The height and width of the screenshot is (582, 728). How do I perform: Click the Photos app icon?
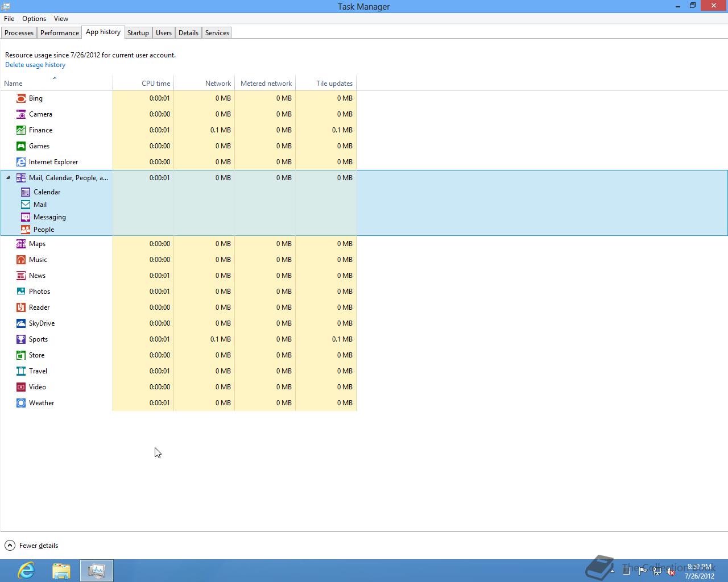[x=21, y=292]
